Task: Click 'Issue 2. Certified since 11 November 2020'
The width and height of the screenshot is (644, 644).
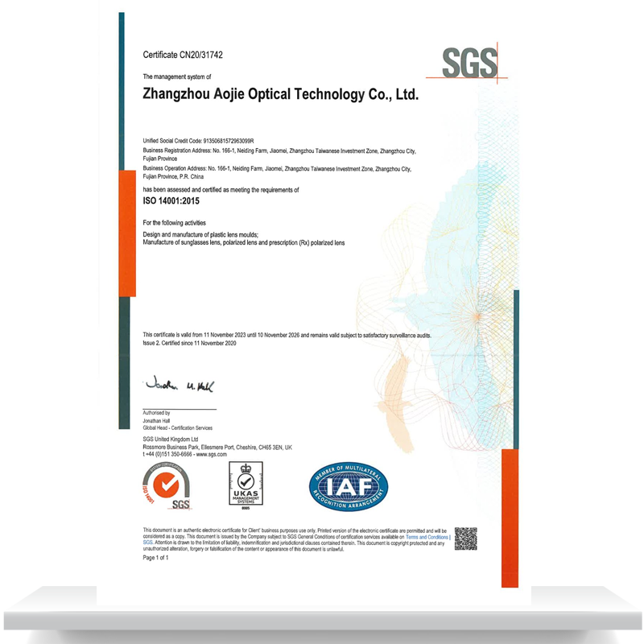Action: pyautogui.click(x=189, y=343)
